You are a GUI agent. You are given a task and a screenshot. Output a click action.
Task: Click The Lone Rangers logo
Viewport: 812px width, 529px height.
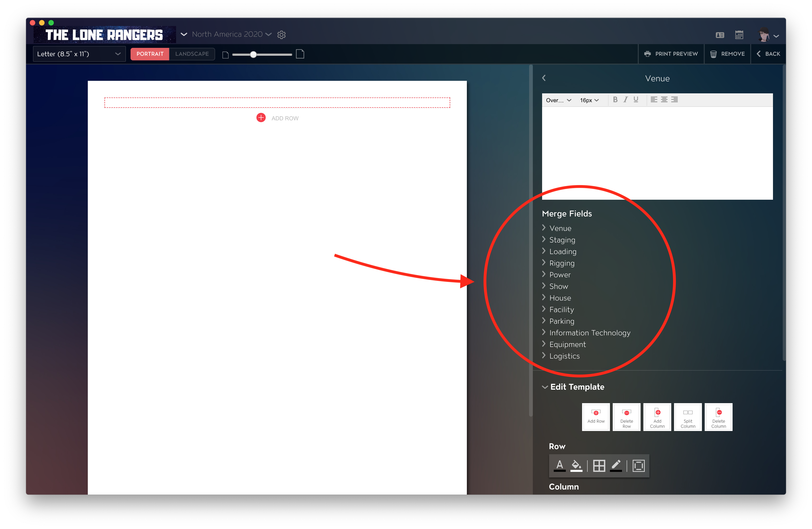click(x=104, y=34)
